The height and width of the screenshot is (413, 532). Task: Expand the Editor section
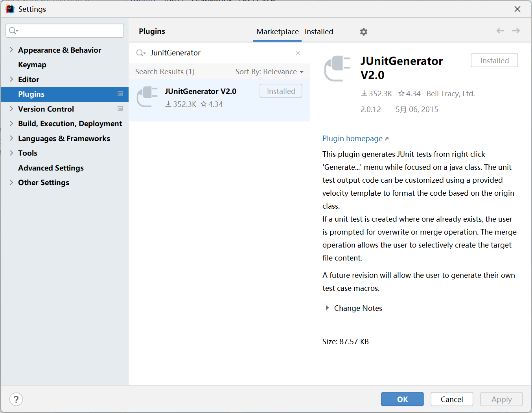click(x=11, y=79)
